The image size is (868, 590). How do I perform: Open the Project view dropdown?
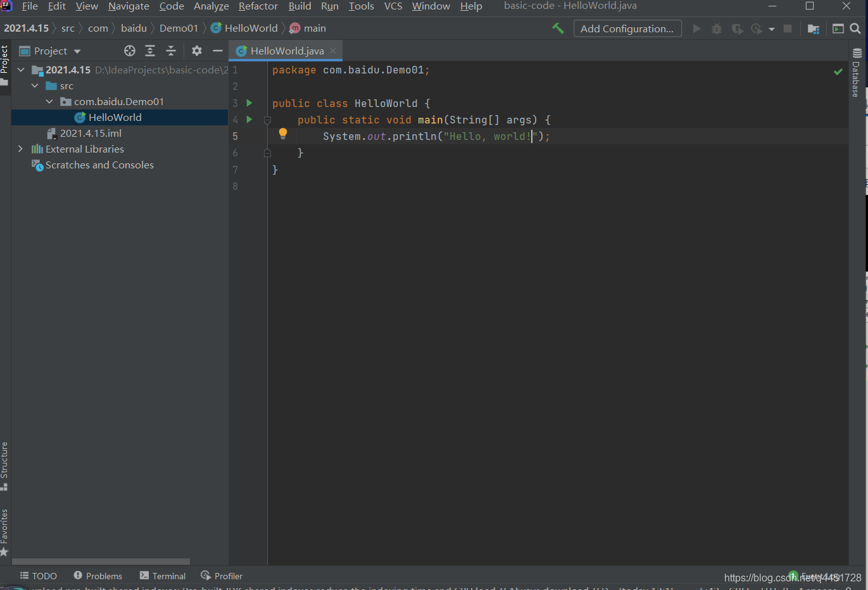77,51
